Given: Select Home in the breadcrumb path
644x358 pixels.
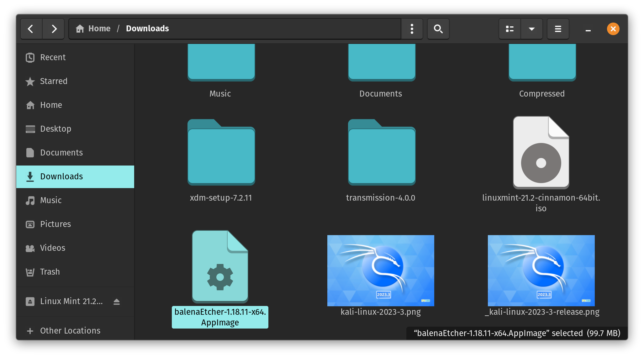Looking at the screenshot, I should [x=99, y=29].
